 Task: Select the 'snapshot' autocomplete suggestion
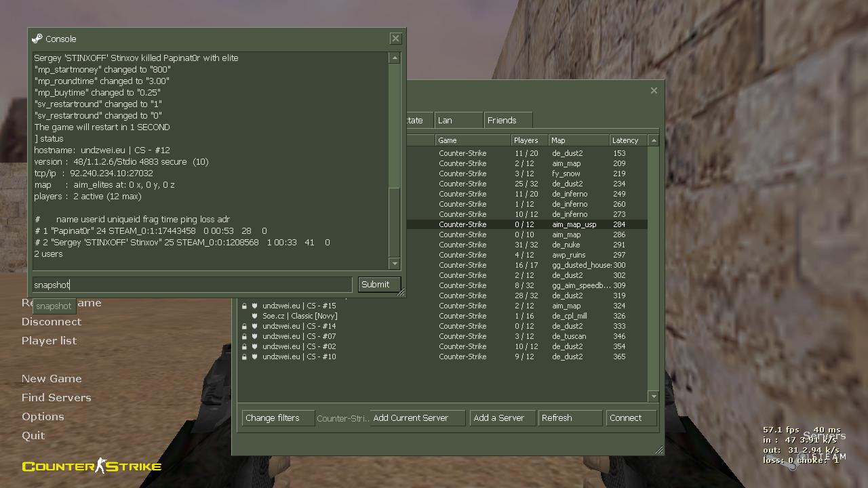54,306
